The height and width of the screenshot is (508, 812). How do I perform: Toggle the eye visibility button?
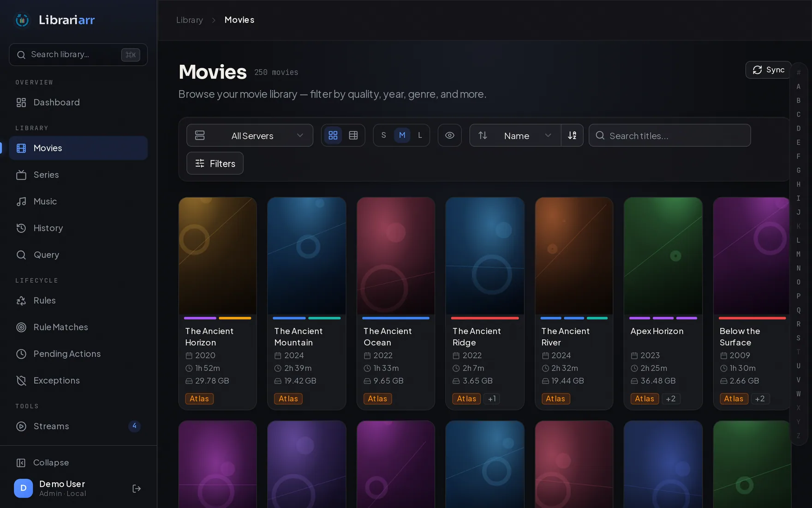coord(449,135)
